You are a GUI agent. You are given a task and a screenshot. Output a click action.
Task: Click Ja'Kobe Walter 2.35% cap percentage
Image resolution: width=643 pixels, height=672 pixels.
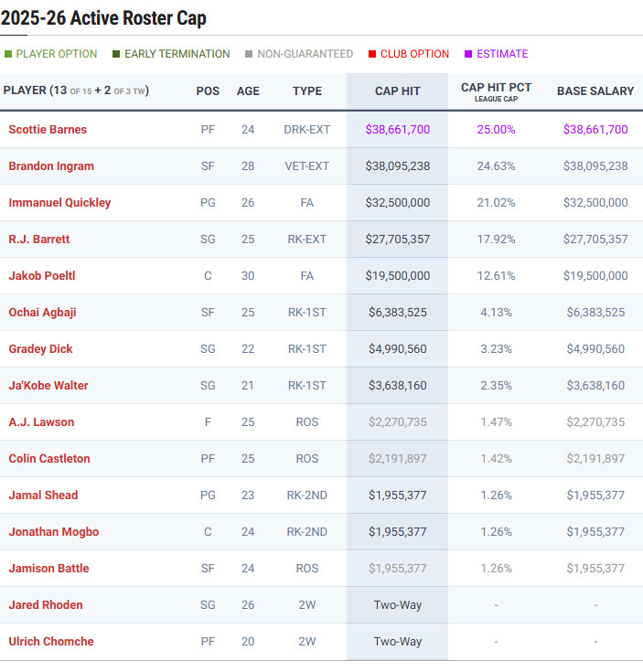496,385
